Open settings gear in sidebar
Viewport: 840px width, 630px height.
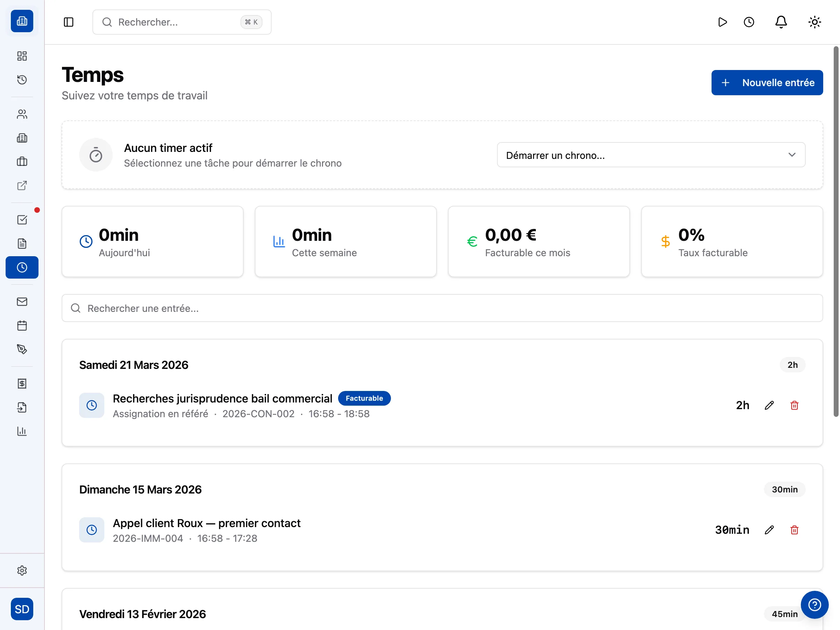point(22,570)
